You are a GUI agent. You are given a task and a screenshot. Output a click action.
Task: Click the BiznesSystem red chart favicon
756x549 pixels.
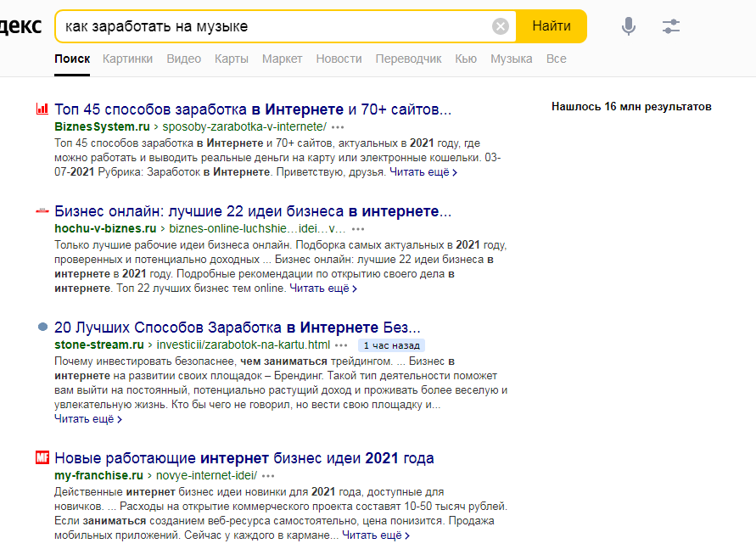pos(42,109)
